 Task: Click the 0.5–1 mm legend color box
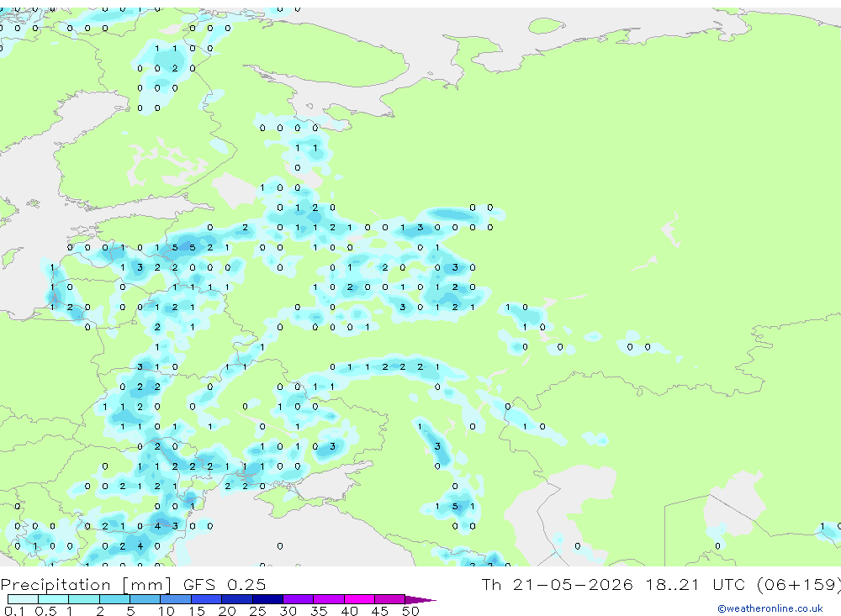54,599
